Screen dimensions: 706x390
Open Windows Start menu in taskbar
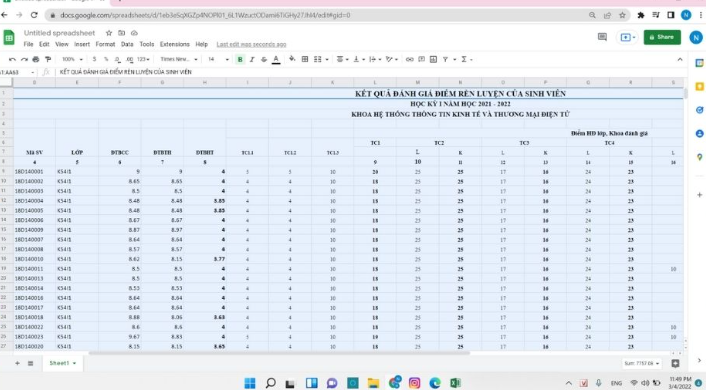250,383
